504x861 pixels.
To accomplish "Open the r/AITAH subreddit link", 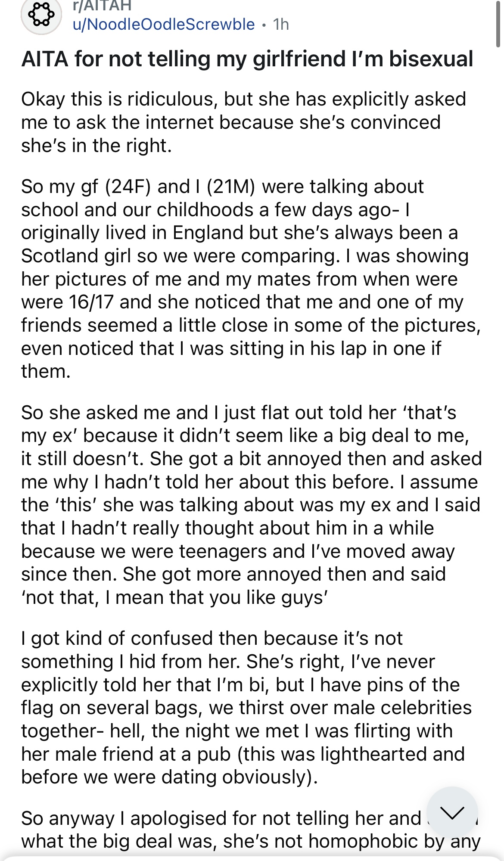I will click(x=102, y=6).
